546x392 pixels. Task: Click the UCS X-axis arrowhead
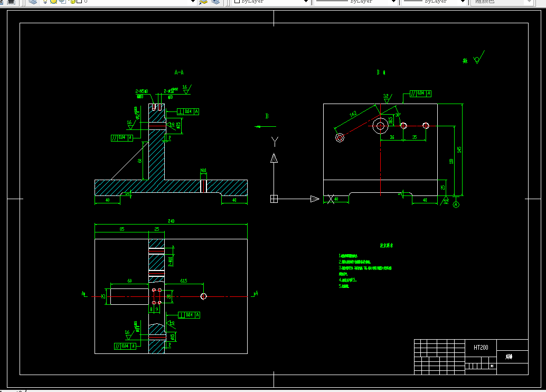click(315, 199)
